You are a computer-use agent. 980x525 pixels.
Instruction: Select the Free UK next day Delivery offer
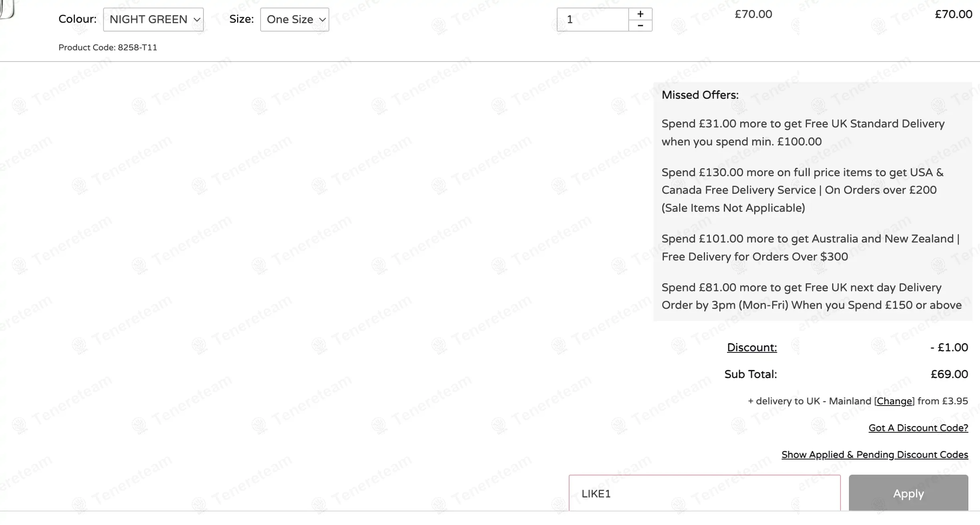(811, 296)
